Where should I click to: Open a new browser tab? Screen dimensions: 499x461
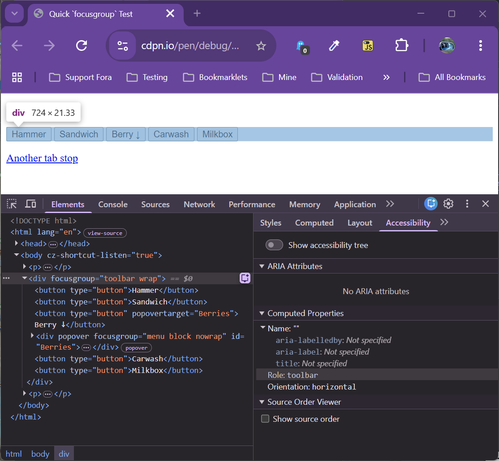197,13
